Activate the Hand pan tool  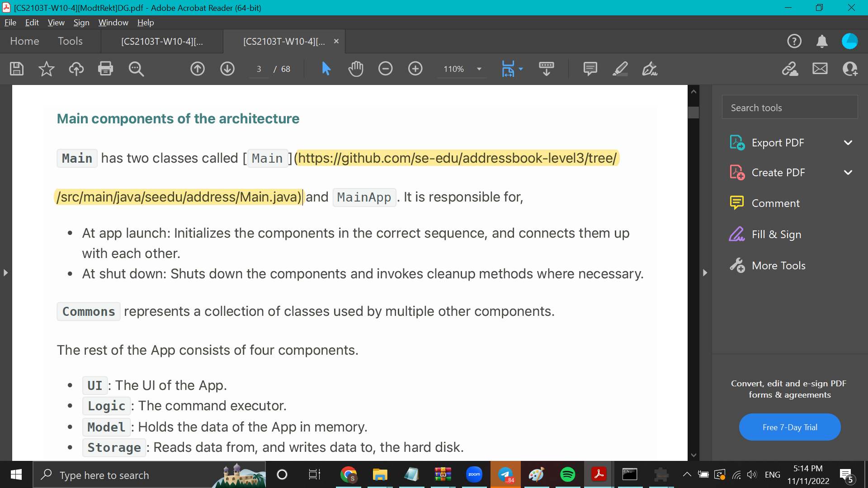[356, 69]
